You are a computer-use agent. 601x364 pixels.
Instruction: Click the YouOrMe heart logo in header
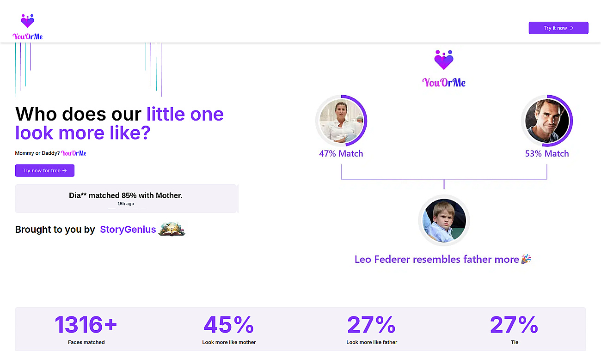pyautogui.click(x=28, y=27)
